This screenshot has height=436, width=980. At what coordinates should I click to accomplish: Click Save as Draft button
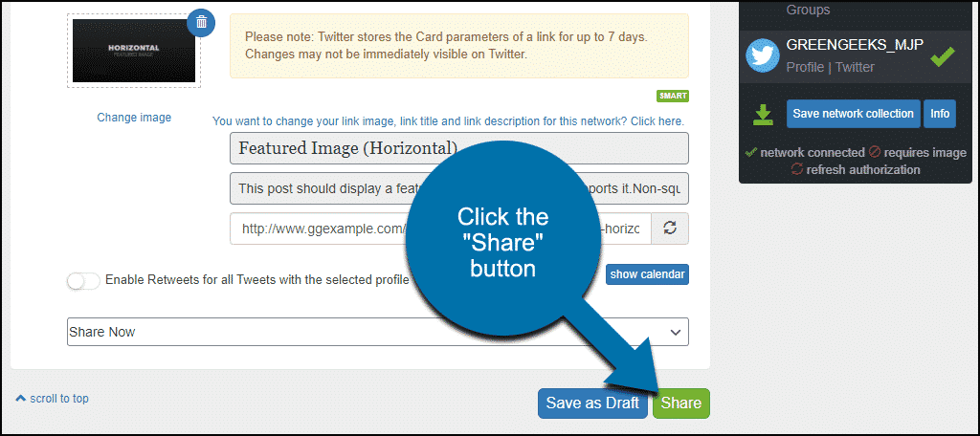[592, 403]
